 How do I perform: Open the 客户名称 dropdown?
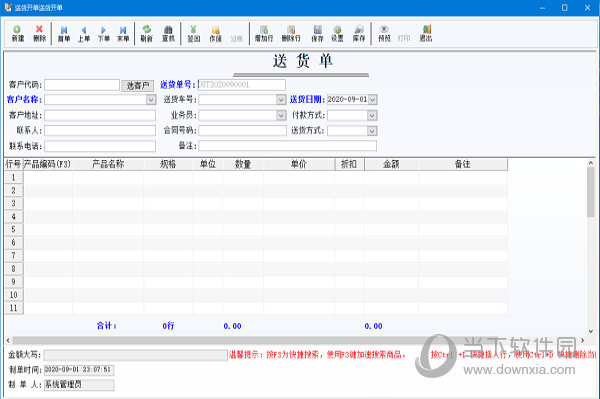click(x=151, y=100)
